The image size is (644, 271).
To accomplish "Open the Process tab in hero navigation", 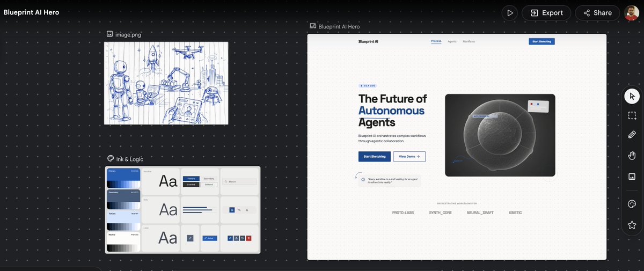I will pos(436,41).
